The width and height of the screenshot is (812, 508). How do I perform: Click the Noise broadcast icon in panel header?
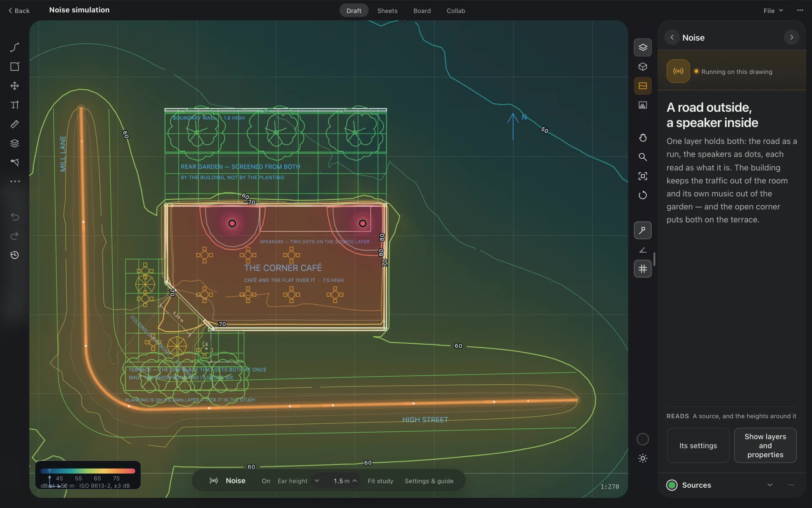pos(678,71)
